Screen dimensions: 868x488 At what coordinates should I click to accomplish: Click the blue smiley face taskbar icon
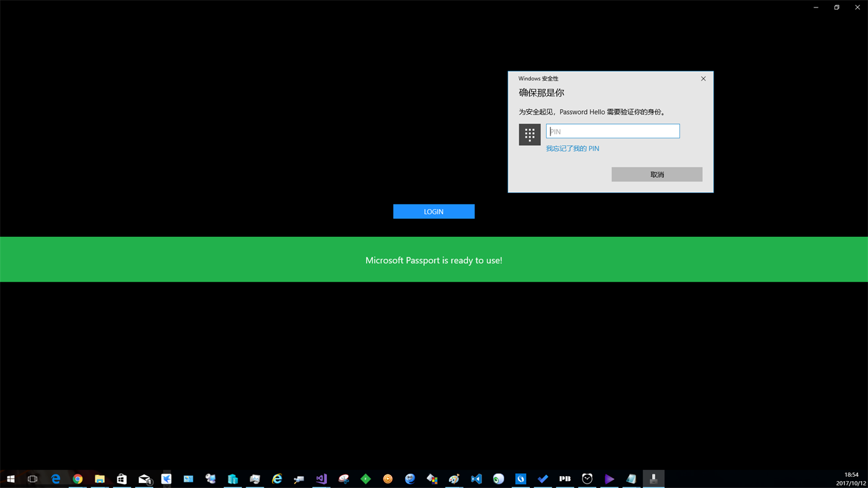[x=410, y=479]
